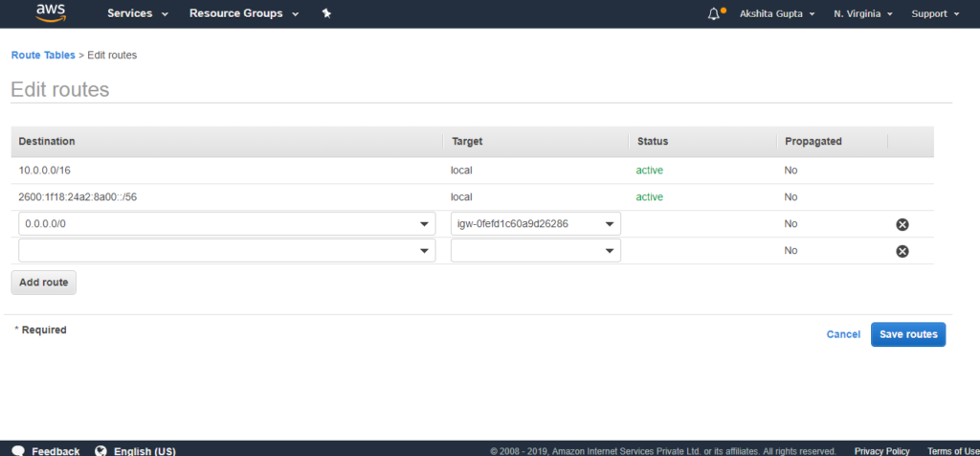The image size is (980, 456).
Task: Select the 2600:1f18:24a2:8a00::/56 destination
Action: click(78, 197)
